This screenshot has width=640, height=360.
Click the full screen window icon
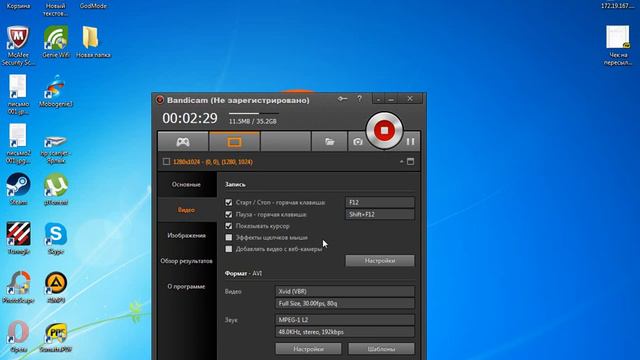point(410,162)
